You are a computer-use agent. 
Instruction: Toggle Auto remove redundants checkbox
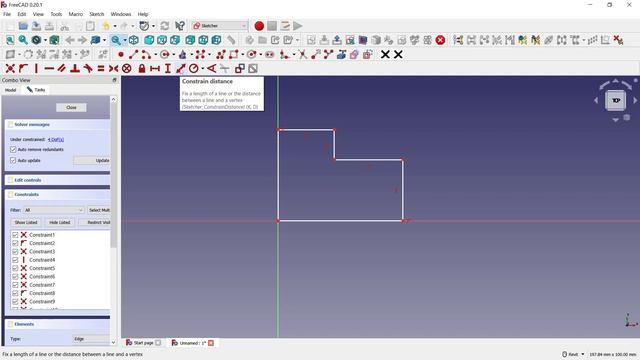click(13, 150)
